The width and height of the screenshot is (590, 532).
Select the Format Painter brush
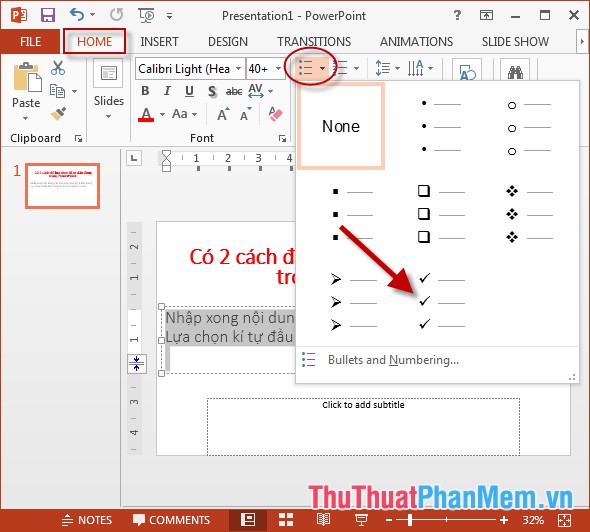click(58, 114)
